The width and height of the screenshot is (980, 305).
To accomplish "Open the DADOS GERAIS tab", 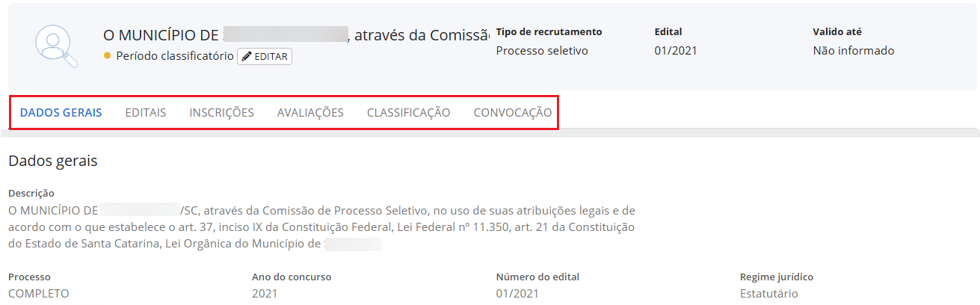I will click(61, 113).
